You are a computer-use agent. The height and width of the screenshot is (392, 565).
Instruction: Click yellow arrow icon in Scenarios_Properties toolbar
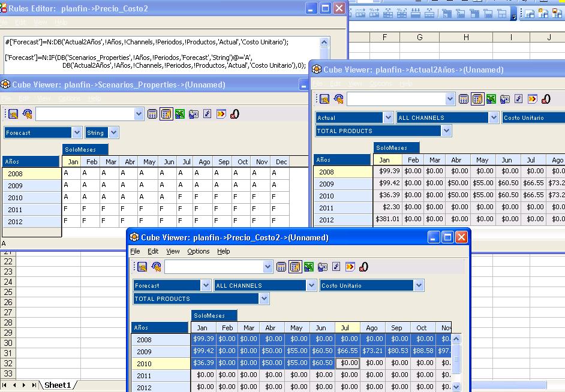(x=221, y=113)
